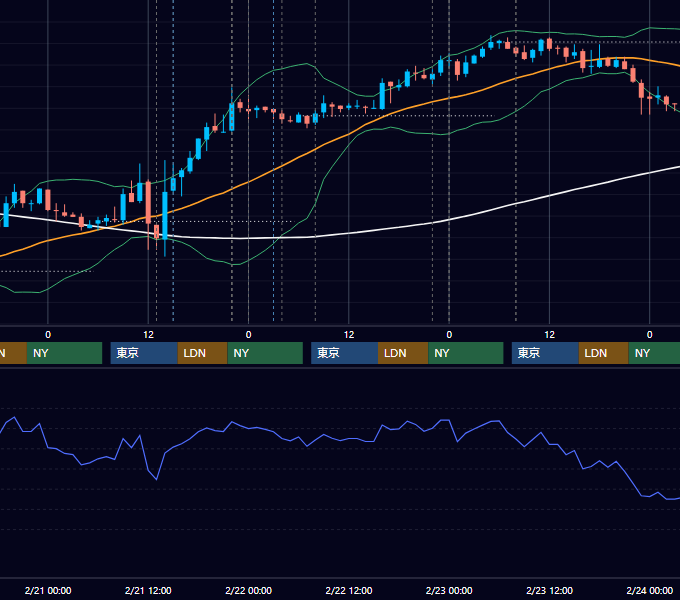Image resolution: width=680 pixels, height=600 pixels.
Task: Click the 2/21 00:00 date label
Action: (48, 590)
